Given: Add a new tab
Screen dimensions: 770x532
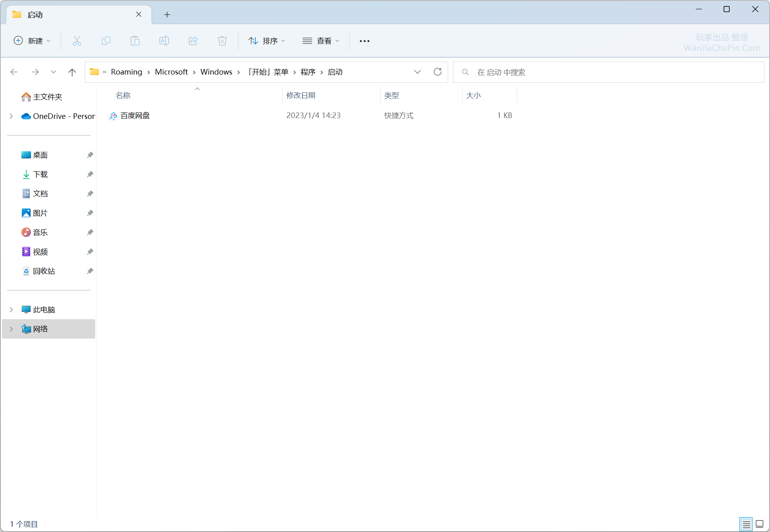Looking at the screenshot, I should 167,15.
